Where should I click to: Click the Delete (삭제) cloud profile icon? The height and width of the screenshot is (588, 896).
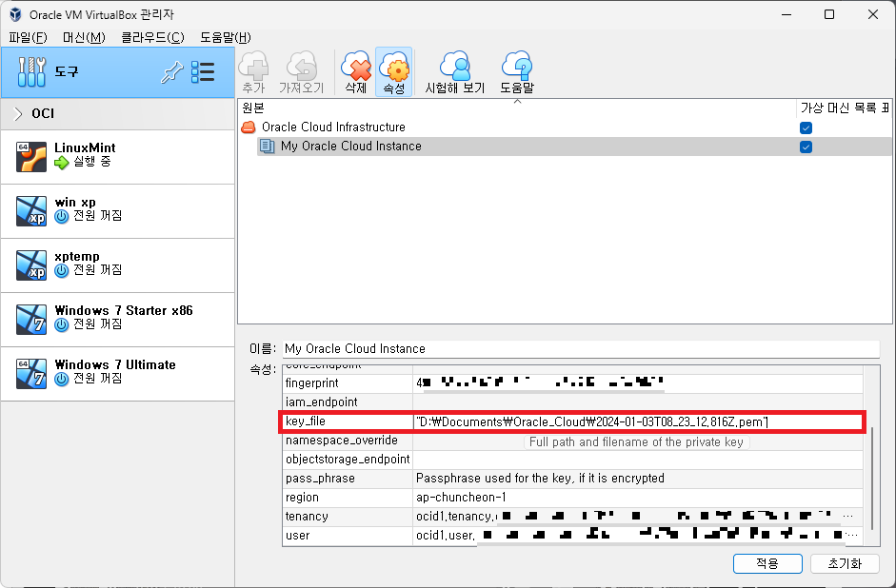tap(355, 66)
